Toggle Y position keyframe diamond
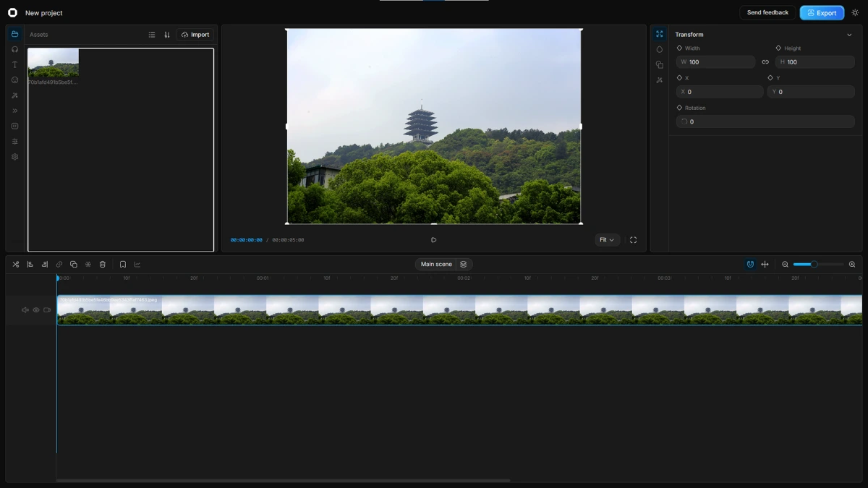868x488 pixels. click(770, 77)
